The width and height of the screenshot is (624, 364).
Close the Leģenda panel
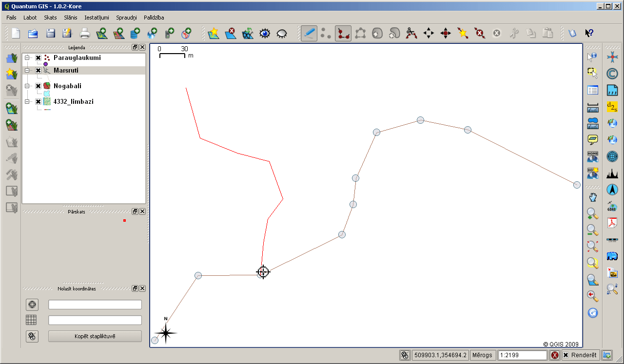pos(142,47)
